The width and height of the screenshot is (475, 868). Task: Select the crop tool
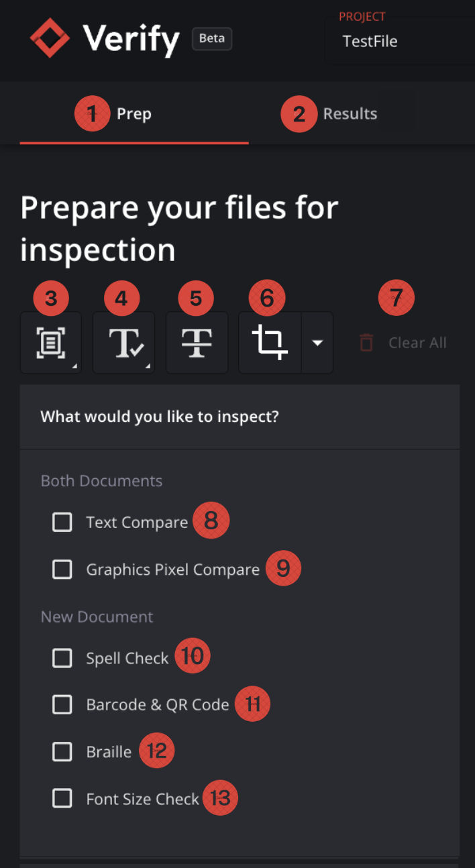click(270, 342)
